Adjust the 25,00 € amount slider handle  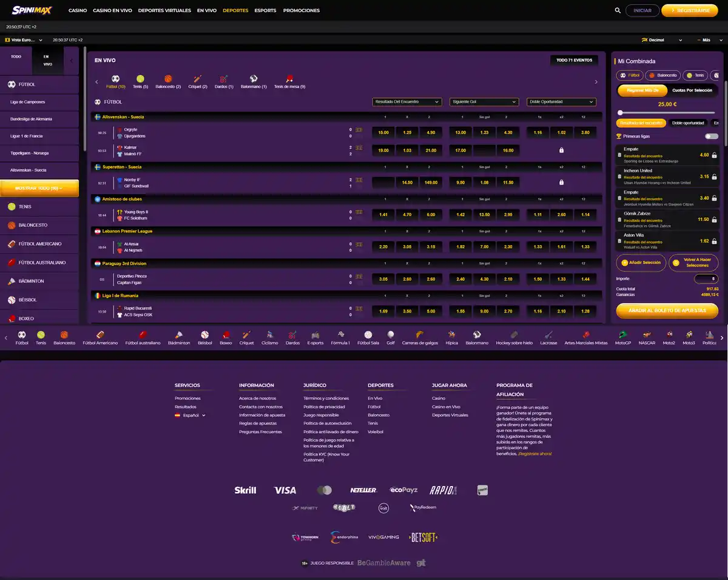pos(620,113)
